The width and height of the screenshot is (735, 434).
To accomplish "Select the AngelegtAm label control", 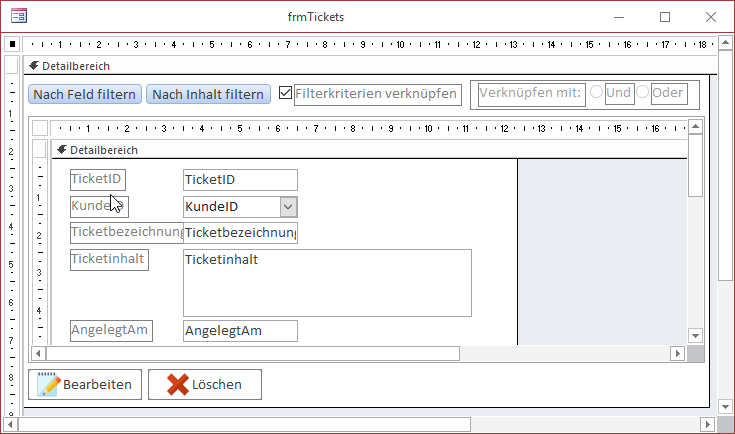I will tap(112, 331).
